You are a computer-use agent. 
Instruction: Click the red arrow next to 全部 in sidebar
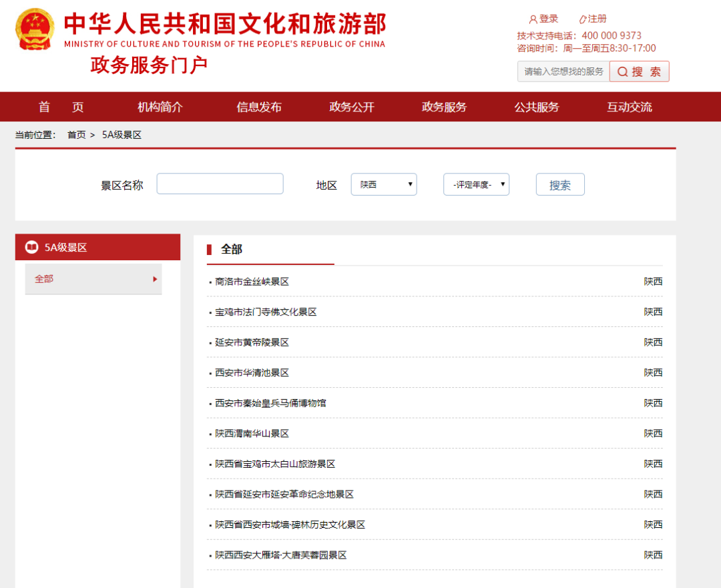[155, 279]
